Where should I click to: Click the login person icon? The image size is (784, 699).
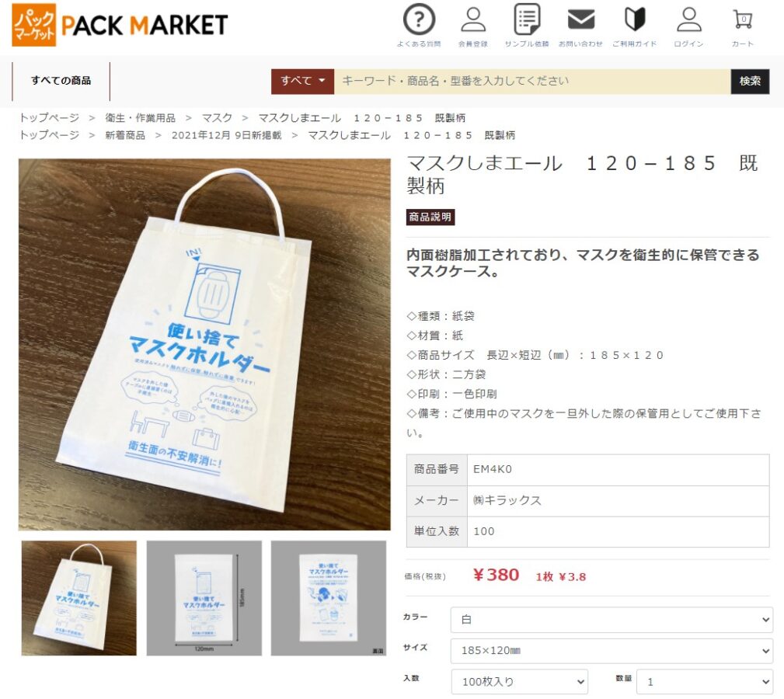[689, 19]
